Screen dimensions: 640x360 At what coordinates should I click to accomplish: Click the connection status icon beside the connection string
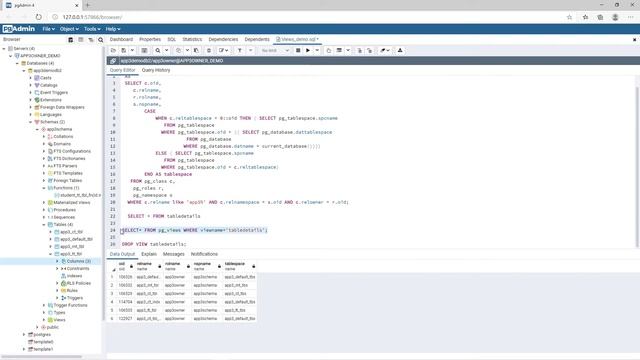coord(113,61)
